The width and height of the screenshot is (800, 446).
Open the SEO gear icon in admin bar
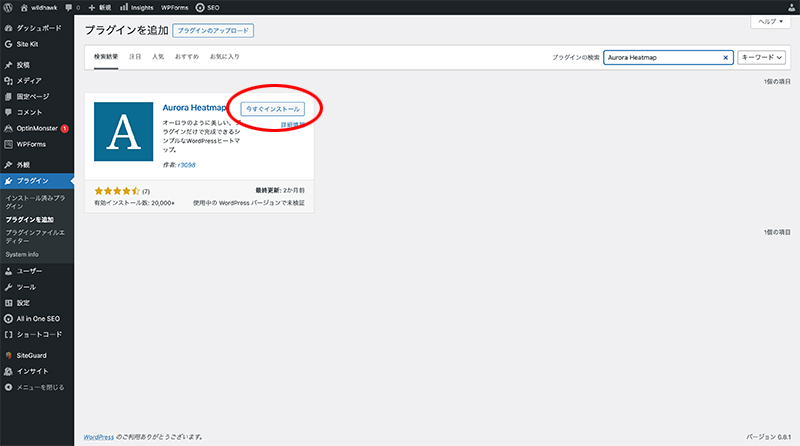pyautogui.click(x=200, y=7)
